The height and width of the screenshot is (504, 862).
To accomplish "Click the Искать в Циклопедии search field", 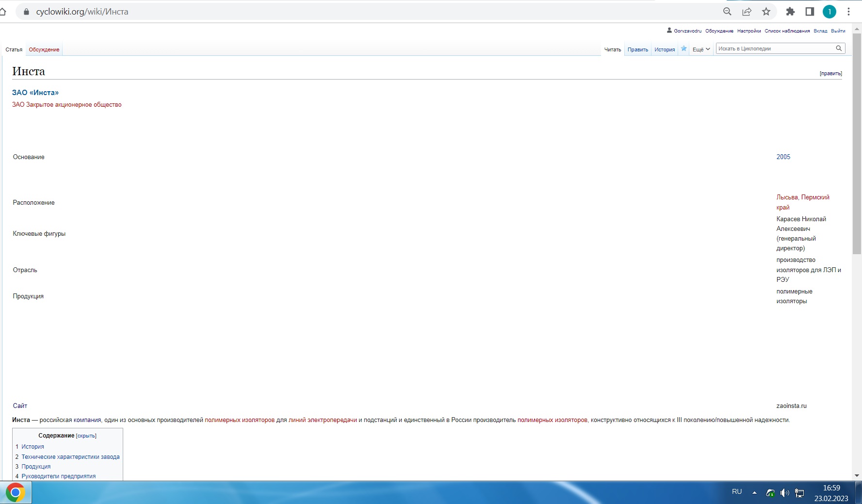I will 775,49.
